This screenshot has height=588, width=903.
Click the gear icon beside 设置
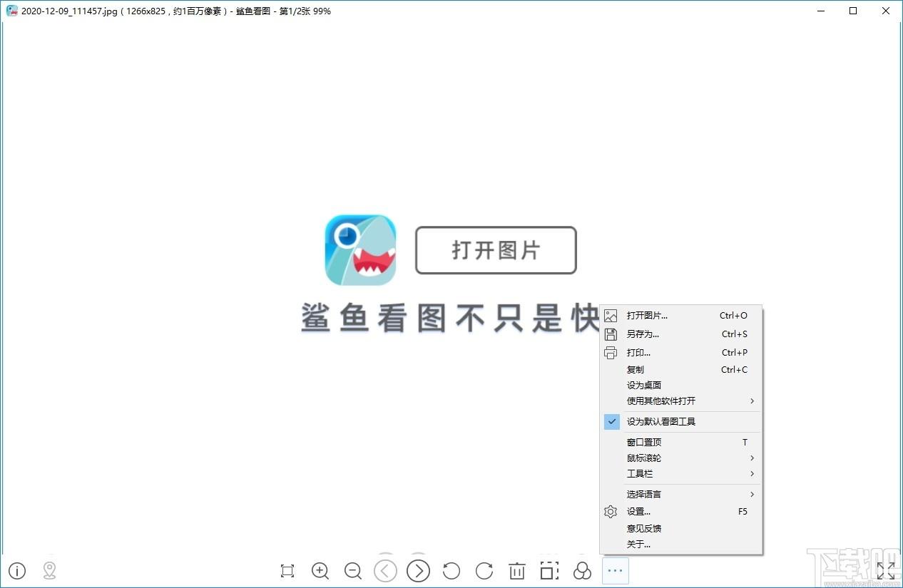611,512
